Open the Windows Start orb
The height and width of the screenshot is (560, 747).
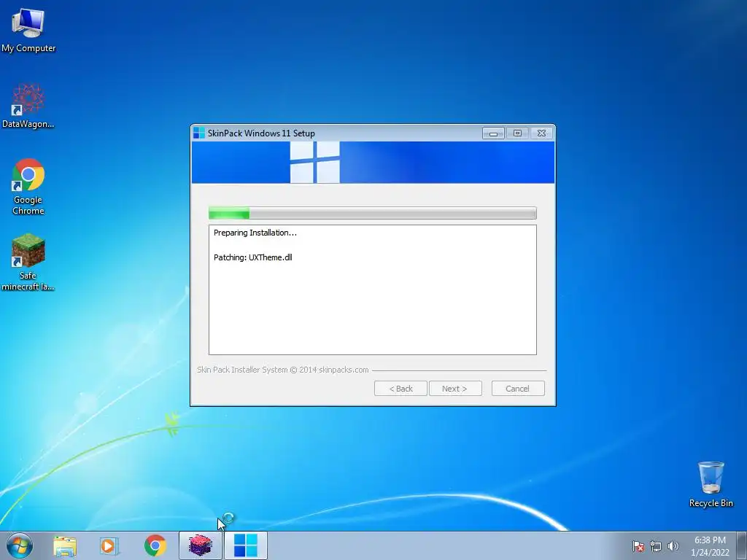click(20, 545)
